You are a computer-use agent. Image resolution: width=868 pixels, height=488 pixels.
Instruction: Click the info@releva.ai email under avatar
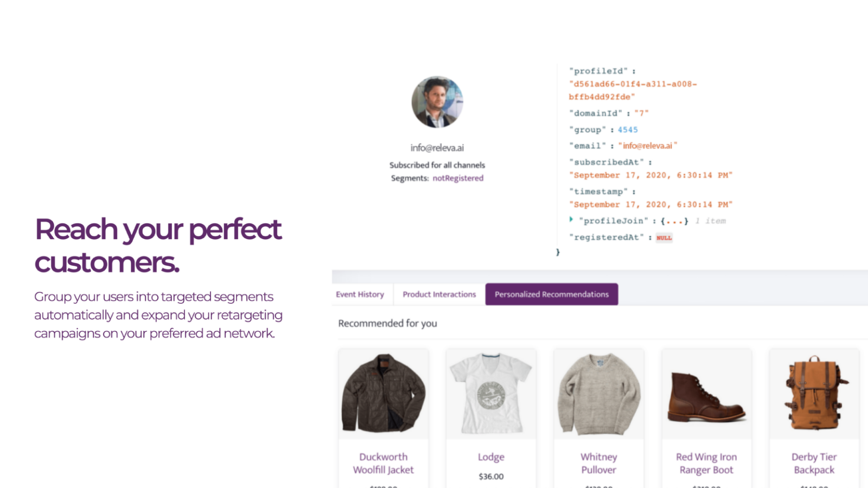click(437, 147)
